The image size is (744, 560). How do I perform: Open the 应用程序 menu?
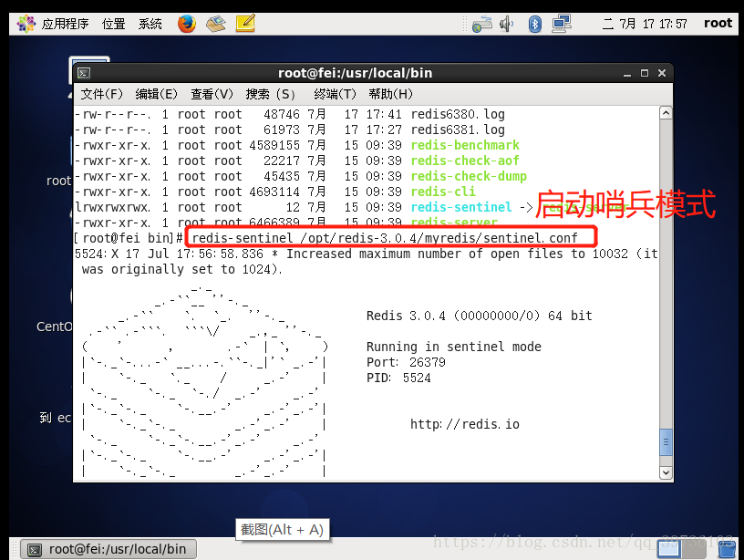point(65,24)
